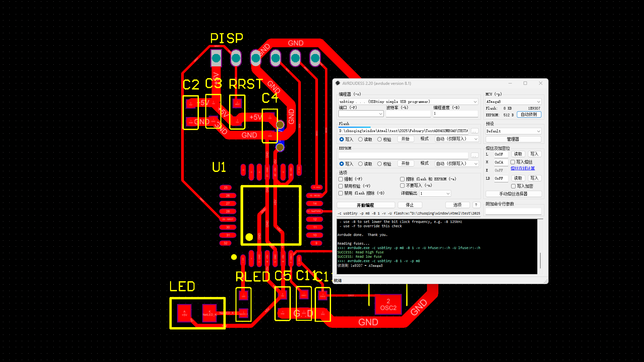
Task: Enable the 强制 (-F) force option
Action: (x=340, y=179)
